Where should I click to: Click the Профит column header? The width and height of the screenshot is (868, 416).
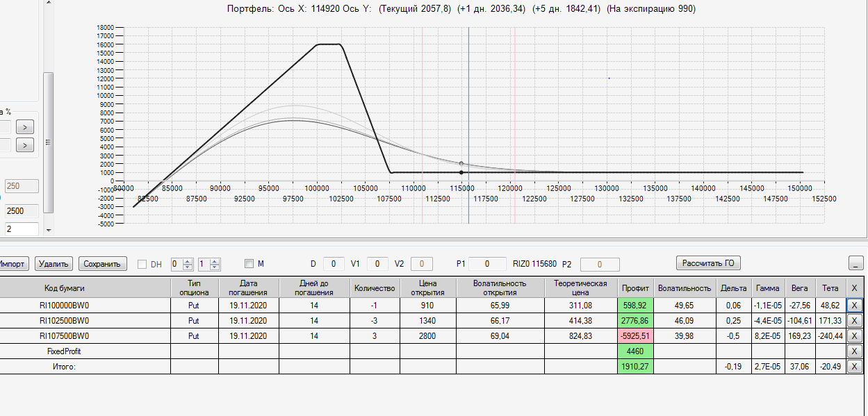(x=635, y=288)
